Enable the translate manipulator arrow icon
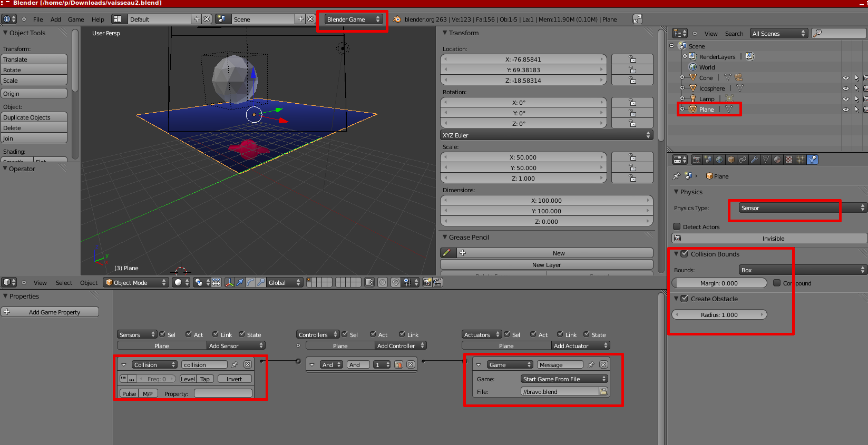 pyautogui.click(x=240, y=283)
